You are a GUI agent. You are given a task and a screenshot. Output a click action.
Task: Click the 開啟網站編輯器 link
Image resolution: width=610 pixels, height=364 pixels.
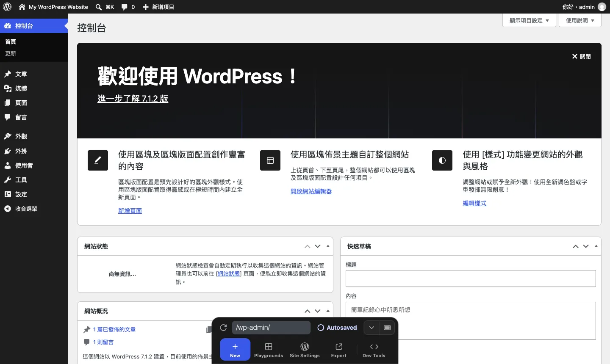click(x=311, y=191)
